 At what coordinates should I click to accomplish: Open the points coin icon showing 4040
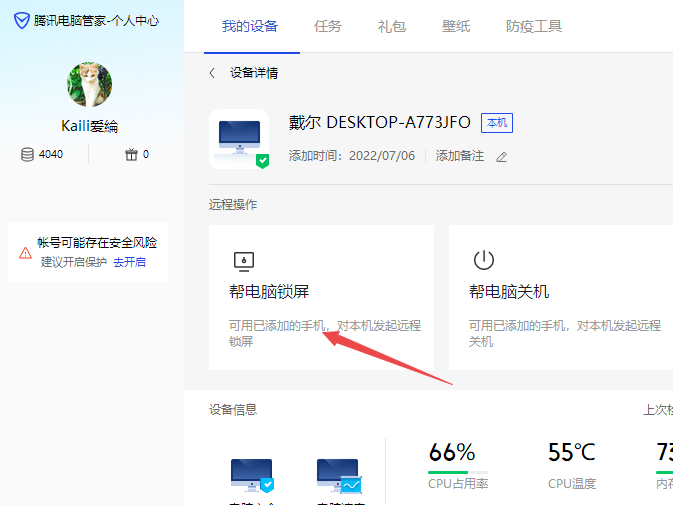pos(27,154)
